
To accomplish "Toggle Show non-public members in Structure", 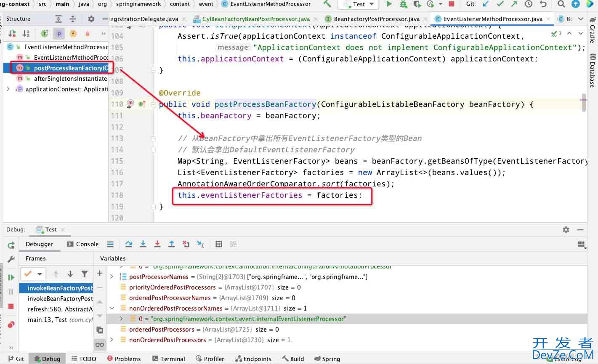I will tap(88, 33).
